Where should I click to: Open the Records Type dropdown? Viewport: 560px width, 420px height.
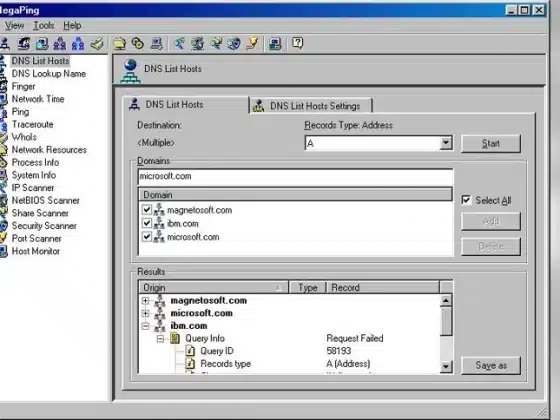click(x=445, y=143)
